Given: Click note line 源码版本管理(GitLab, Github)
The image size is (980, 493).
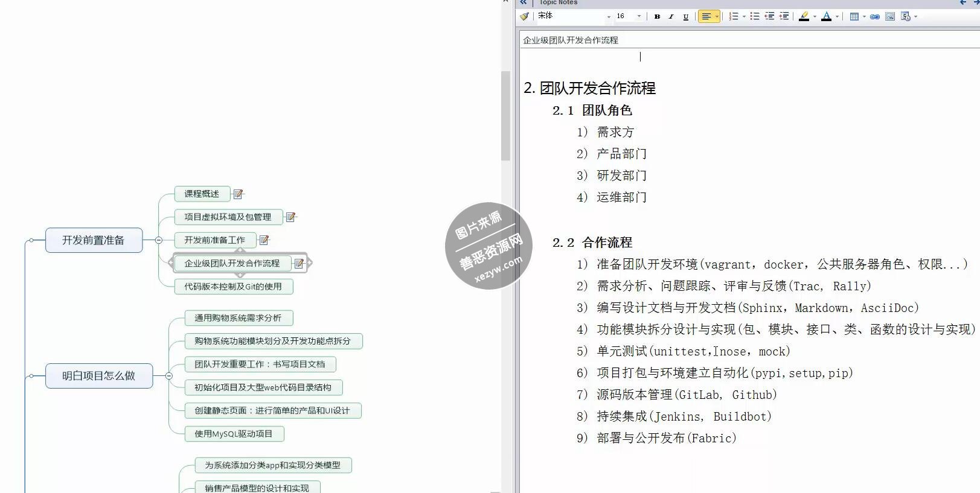Looking at the screenshot, I should pos(687,395).
